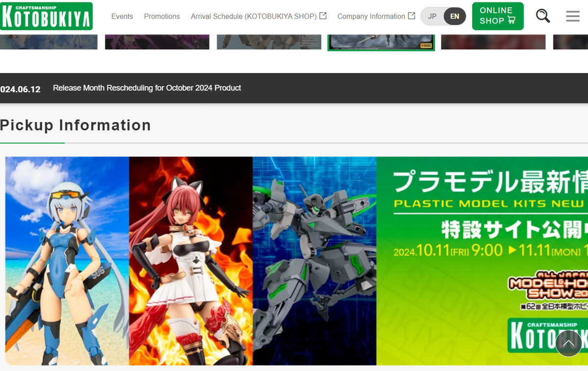Open the blue swimsuit figure banner image
The image size is (588, 371).
point(67,261)
